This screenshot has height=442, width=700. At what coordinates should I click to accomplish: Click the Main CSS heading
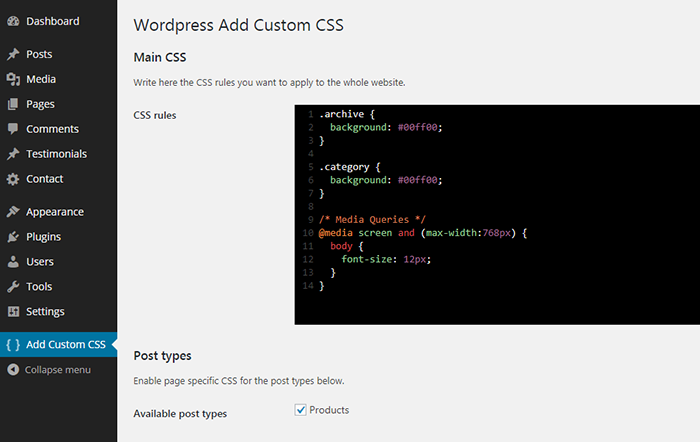pyautogui.click(x=160, y=57)
